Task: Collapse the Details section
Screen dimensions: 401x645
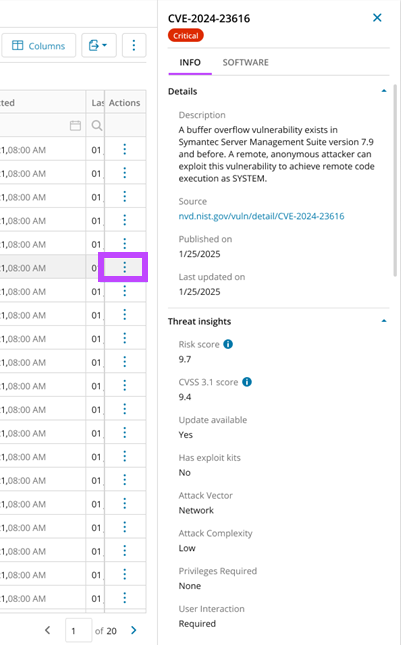Action: 384,91
